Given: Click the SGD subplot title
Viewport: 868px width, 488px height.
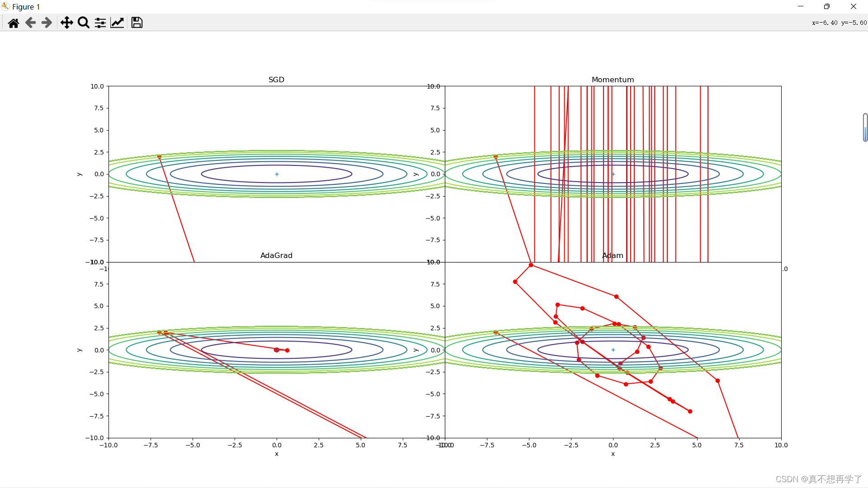Looking at the screenshot, I should point(276,80).
